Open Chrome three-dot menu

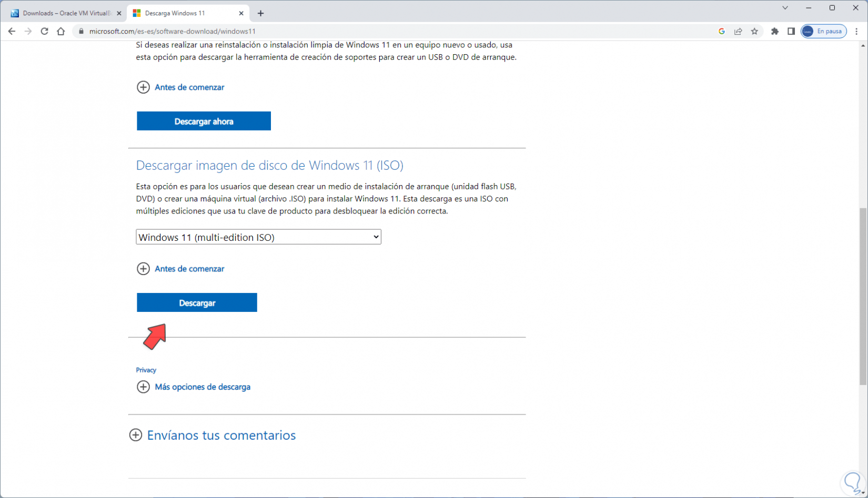[856, 32]
